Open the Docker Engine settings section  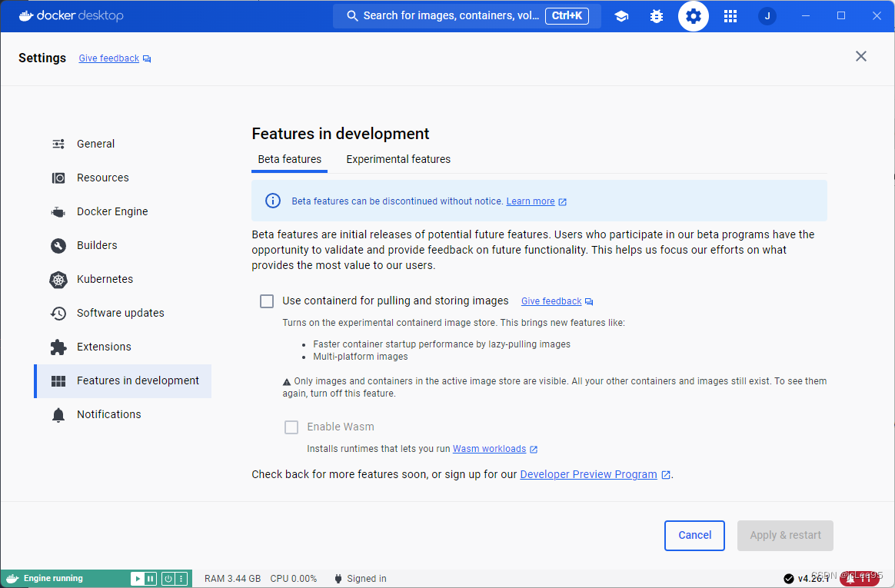click(123, 211)
